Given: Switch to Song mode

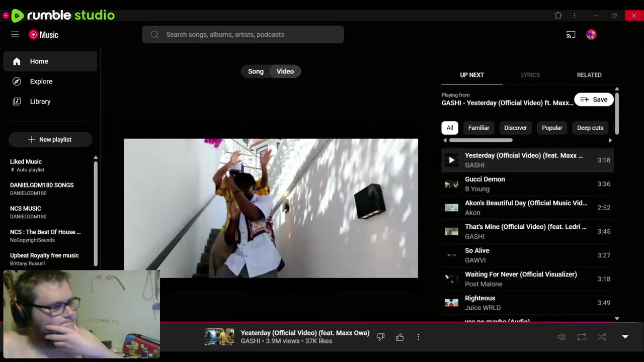Looking at the screenshot, I should [x=256, y=71].
